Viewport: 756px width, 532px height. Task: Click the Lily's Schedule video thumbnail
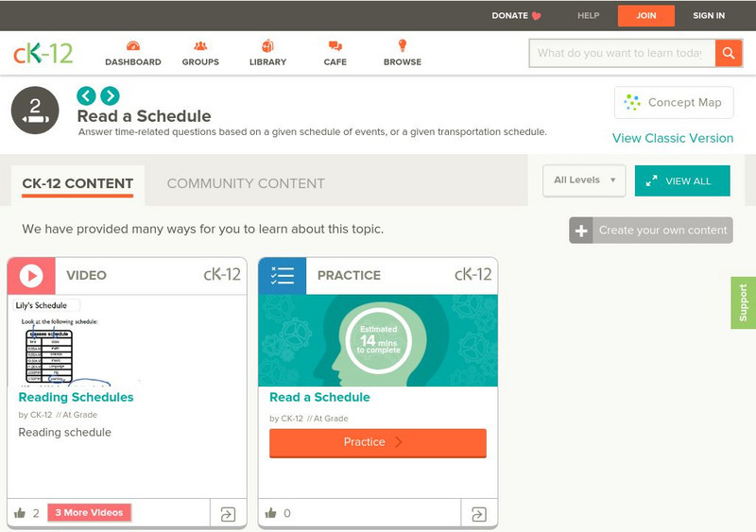127,341
